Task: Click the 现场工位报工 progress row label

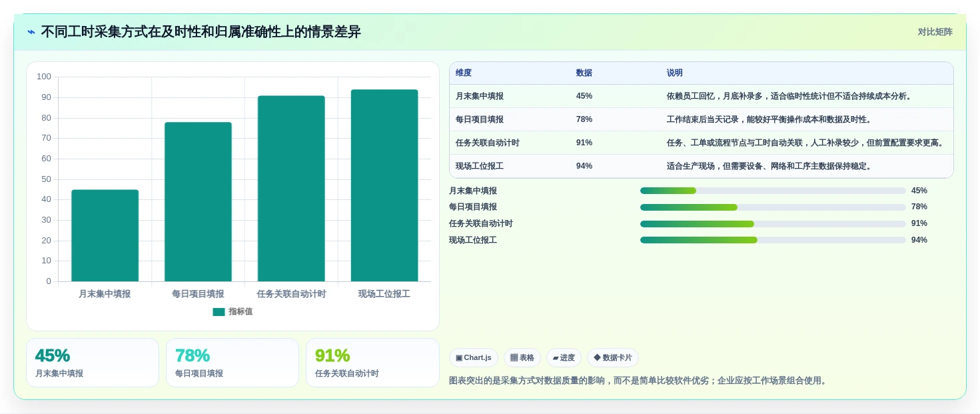Action: 473,240
